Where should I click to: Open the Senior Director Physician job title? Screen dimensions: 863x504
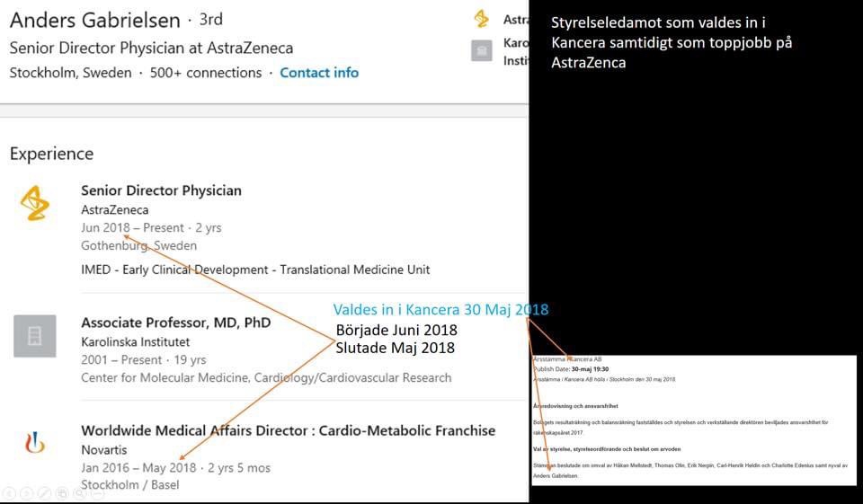[161, 190]
